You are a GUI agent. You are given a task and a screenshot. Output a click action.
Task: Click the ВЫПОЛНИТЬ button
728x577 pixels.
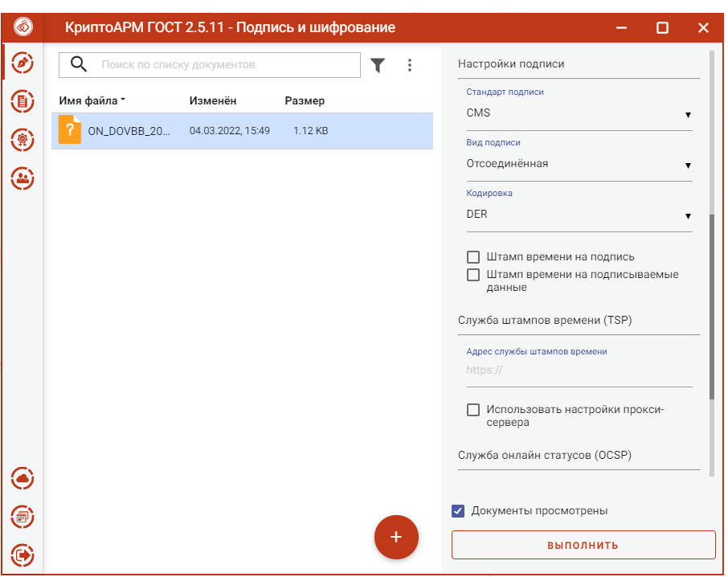(583, 545)
